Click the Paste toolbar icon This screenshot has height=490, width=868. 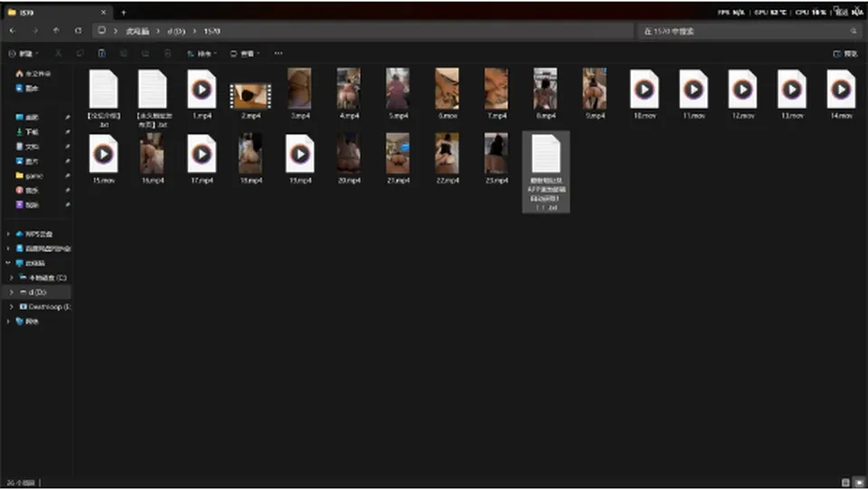pyautogui.click(x=102, y=53)
